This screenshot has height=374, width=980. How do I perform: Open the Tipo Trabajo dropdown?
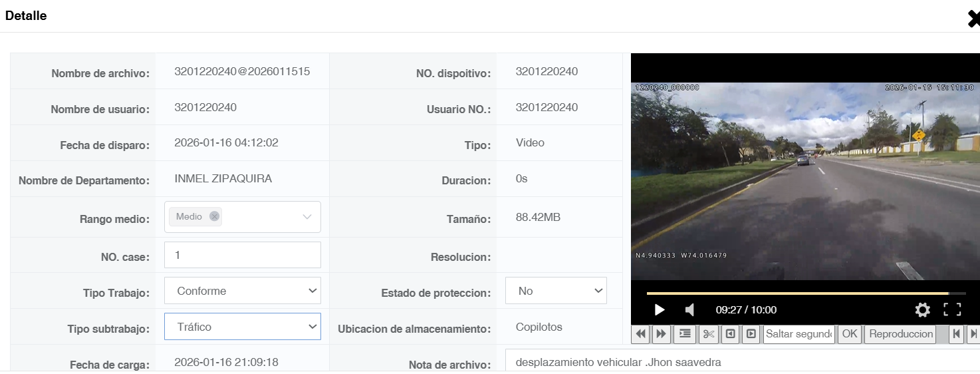[243, 291]
